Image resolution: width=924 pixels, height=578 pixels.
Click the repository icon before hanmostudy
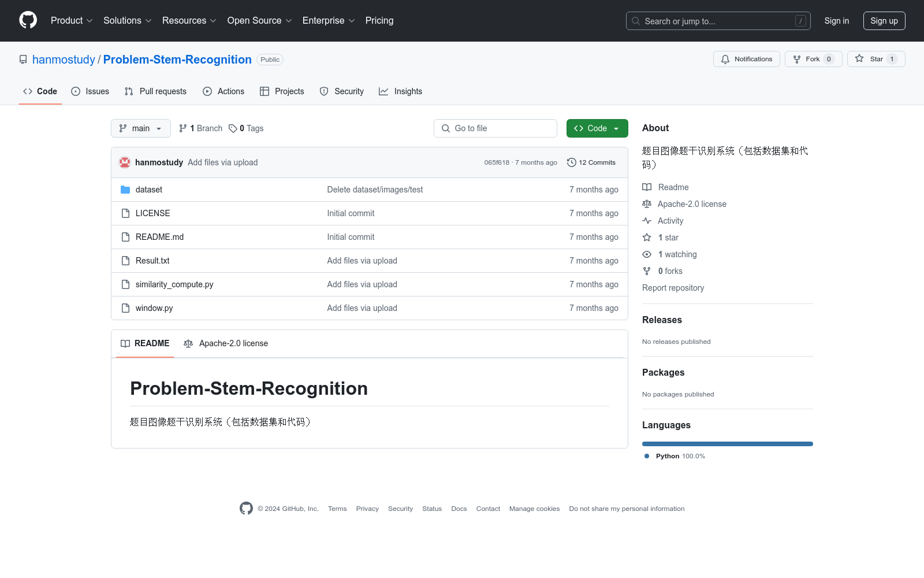pyautogui.click(x=23, y=60)
